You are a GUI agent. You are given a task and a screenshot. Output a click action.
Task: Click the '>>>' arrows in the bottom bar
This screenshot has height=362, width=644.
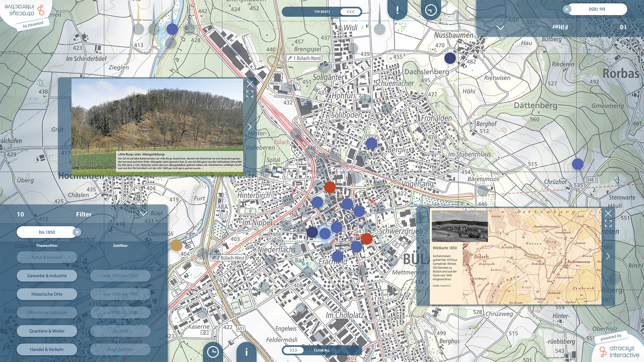tap(293, 350)
